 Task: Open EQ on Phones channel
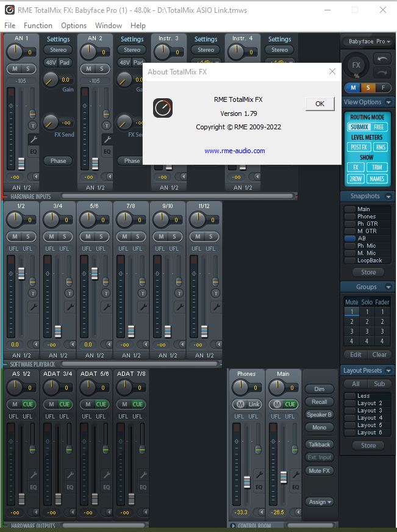(259, 487)
